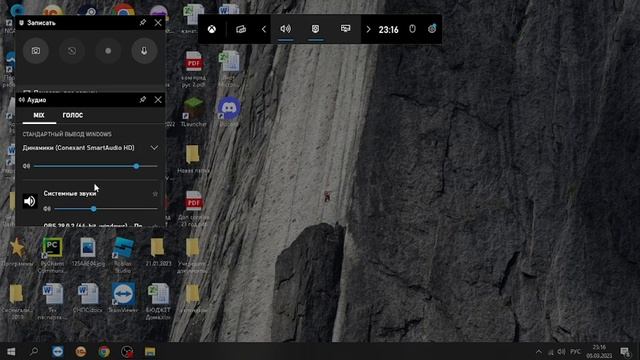Open the Xbox button in the Game Bar
This screenshot has height=360, width=640.
pyautogui.click(x=212, y=29)
